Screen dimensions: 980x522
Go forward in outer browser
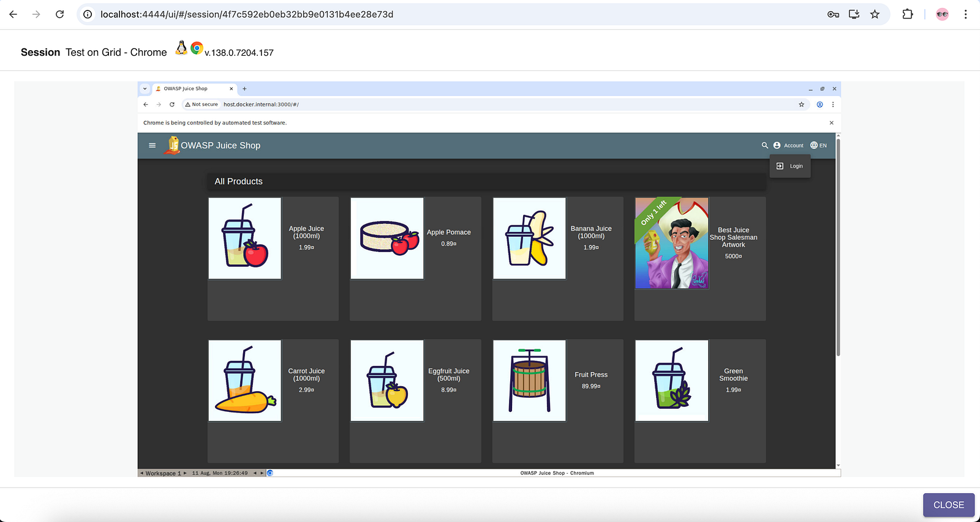(x=36, y=14)
